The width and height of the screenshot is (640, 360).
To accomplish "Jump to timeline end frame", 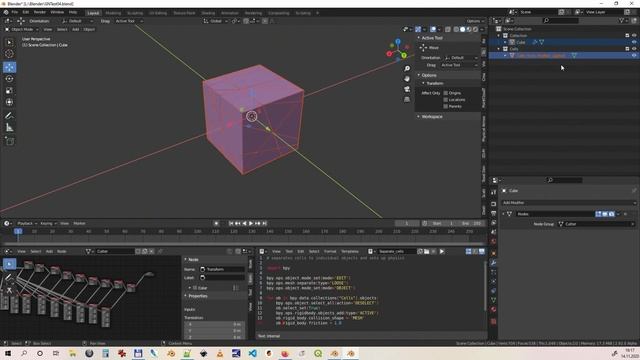I will (x=264, y=223).
